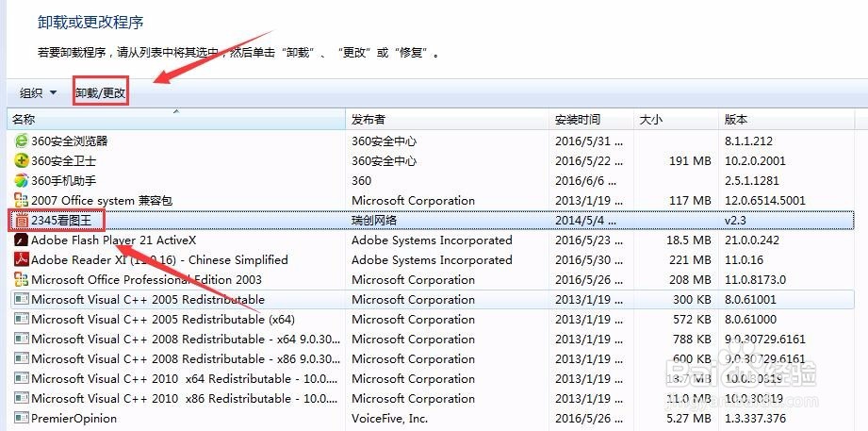Click icon of Visual C++ 2010 x64 entry
868x431 pixels.
tap(21, 379)
